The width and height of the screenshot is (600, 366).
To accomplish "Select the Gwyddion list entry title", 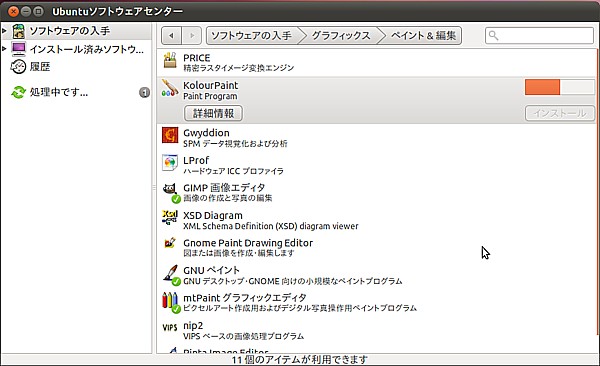I will click(206, 133).
